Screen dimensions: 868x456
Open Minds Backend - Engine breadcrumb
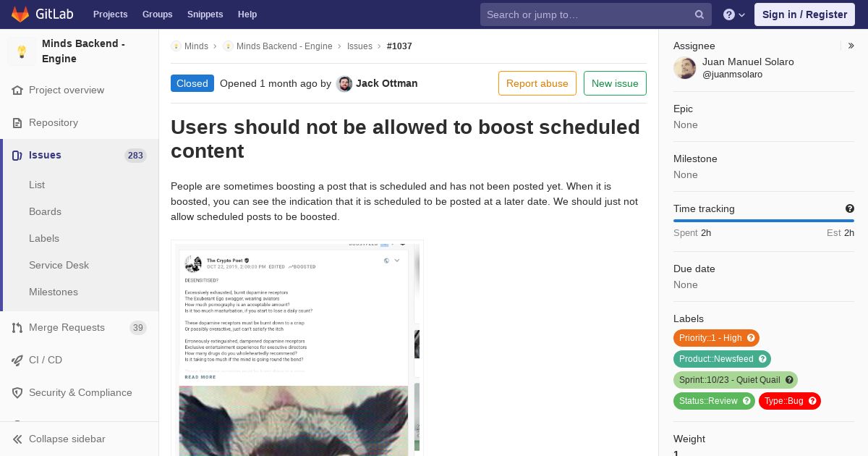(x=284, y=46)
